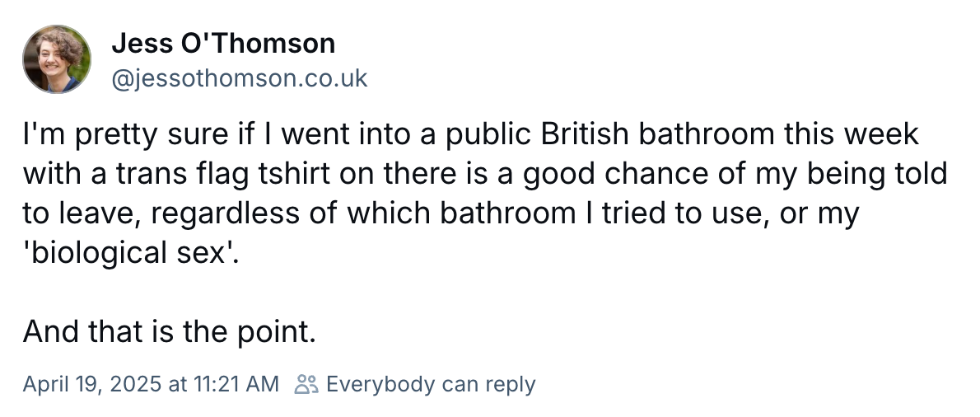Click the line starting "to leave, regardless"

(x=441, y=213)
